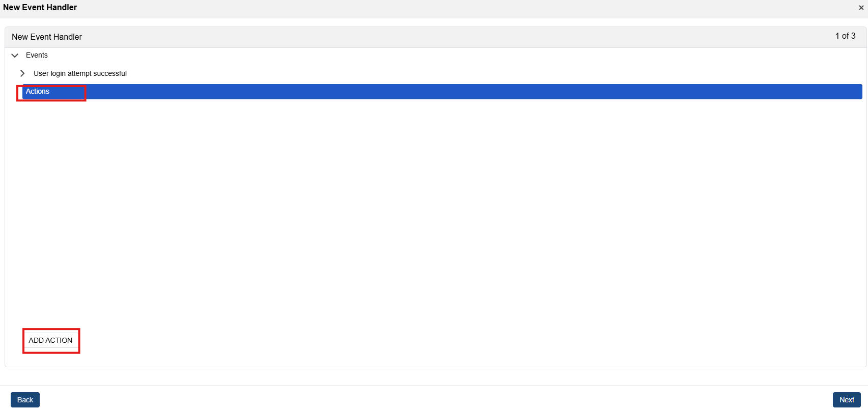Click the Actions label text
Image resolution: width=868 pixels, height=410 pixels.
coord(38,92)
